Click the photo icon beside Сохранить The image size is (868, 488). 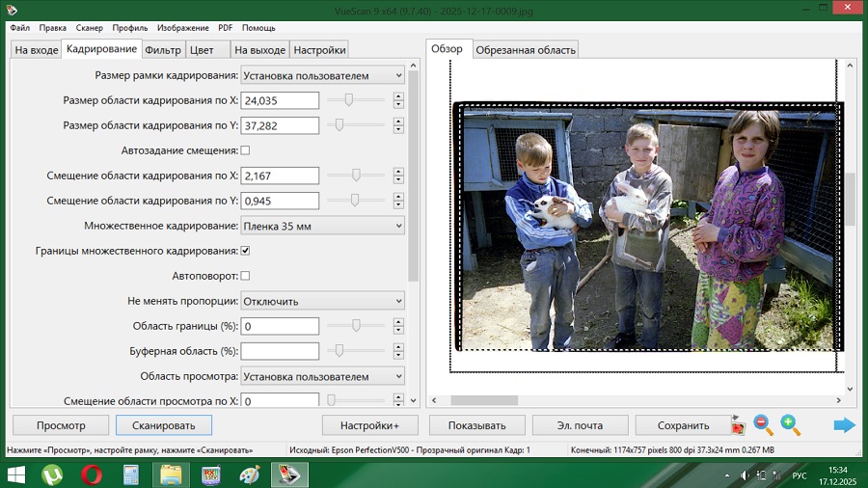[x=738, y=425]
